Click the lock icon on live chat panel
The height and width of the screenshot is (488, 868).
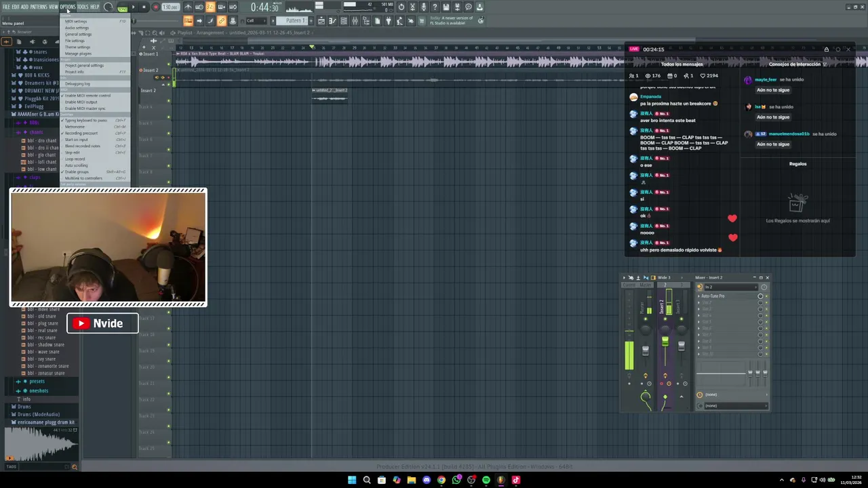pyautogui.click(x=826, y=49)
